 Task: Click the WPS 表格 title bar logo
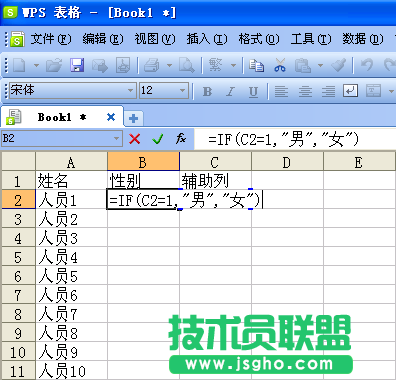pyautogui.click(x=10, y=12)
